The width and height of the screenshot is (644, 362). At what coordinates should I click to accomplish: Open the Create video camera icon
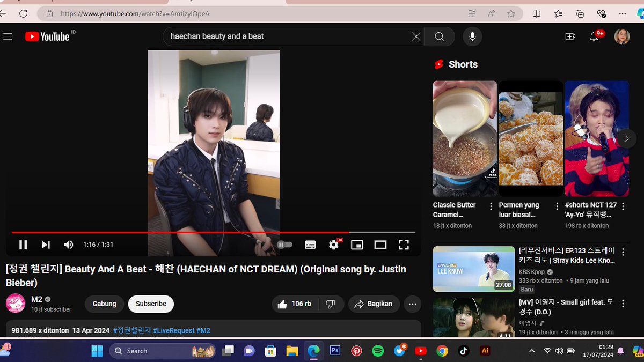pyautogui.click(x=570, y=36)
